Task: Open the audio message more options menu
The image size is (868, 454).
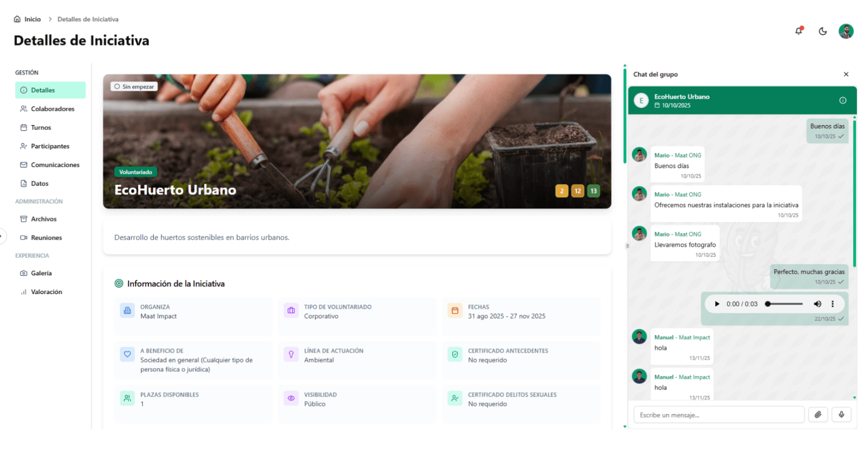Action: pyautogui.click(x=833, y=304)
